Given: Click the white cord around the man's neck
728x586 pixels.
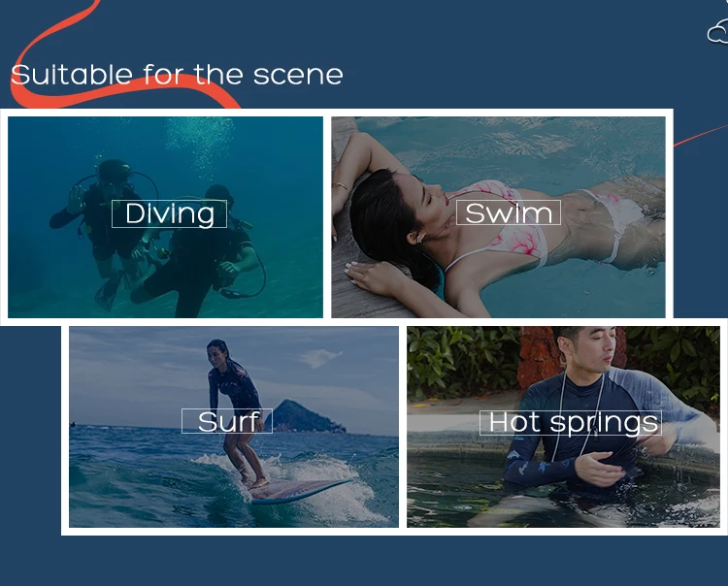Looking at the screenshot, I should 580,408.
